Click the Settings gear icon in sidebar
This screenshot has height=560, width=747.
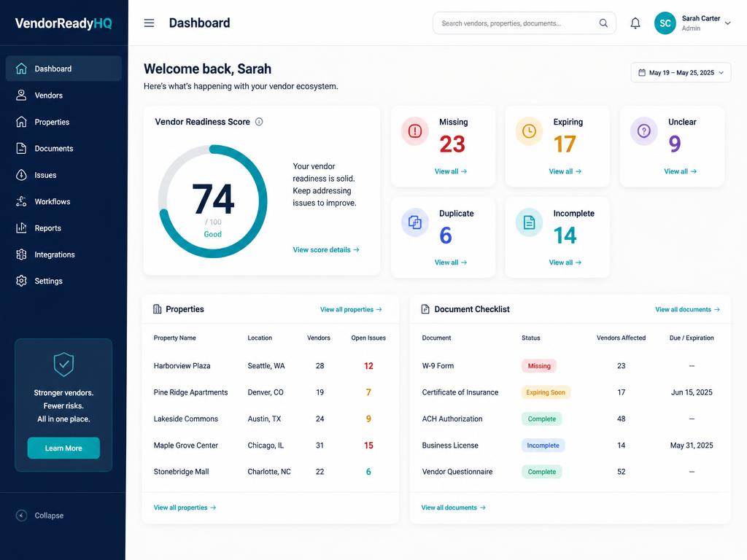[21, 281]
